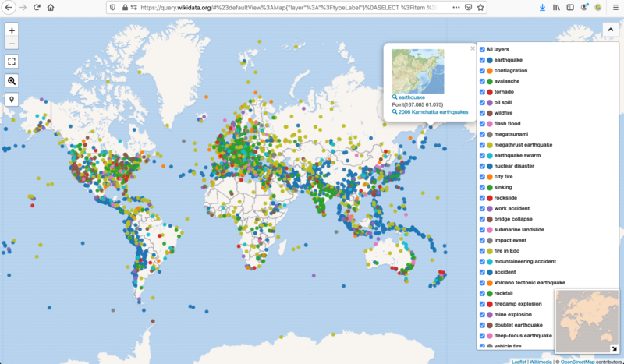Click the 'Volcano tectonic earthquake' label
This screenshot has width=624, height=364.
530,282
